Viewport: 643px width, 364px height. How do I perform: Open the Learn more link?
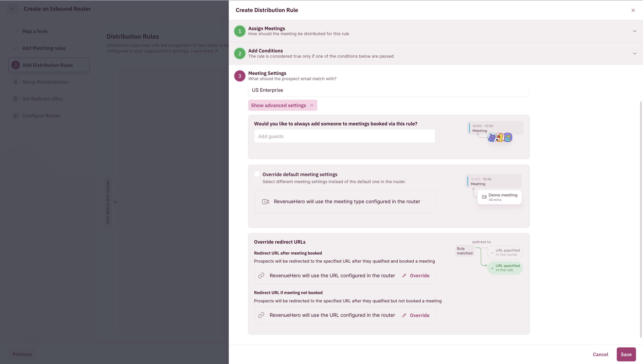[x=204, y=51]
